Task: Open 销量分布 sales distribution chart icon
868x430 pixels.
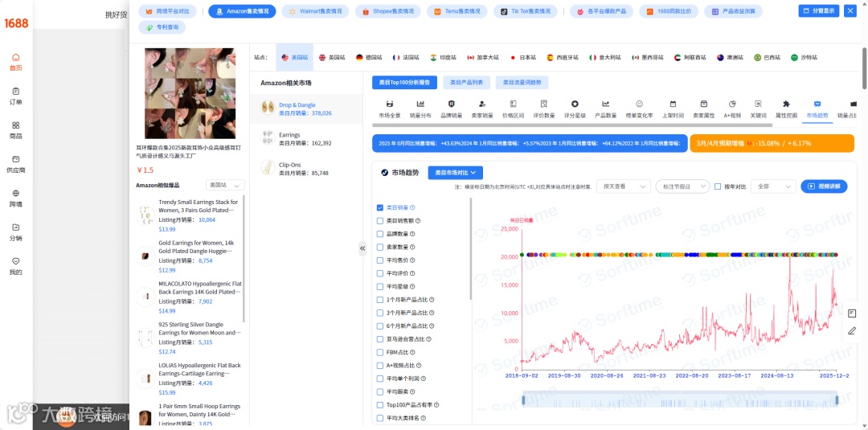Action: (420, 104)
